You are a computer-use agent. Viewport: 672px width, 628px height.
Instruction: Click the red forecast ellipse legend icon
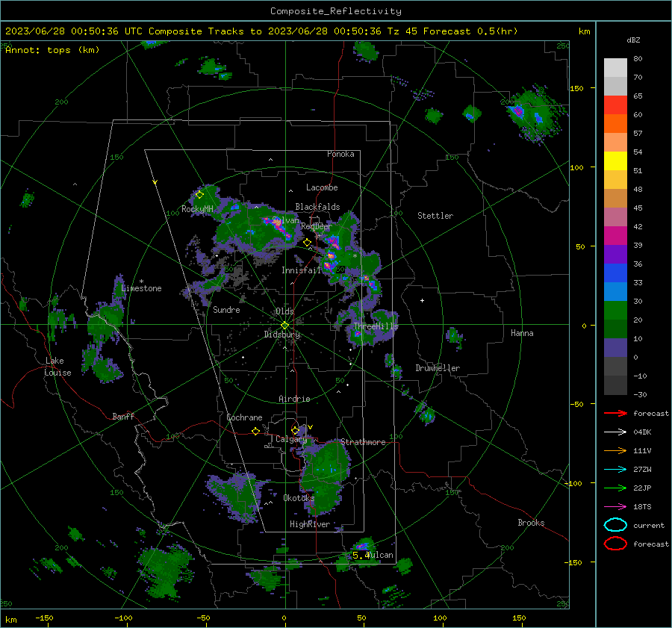pos(615,544)
